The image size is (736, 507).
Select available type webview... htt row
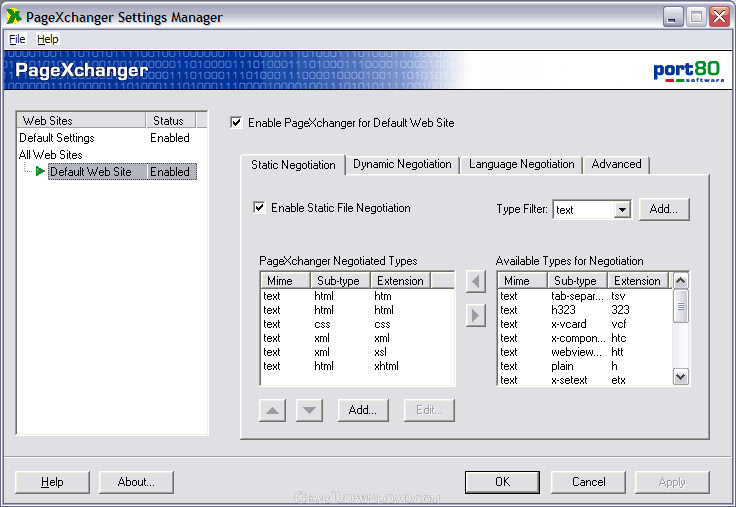(x=585, y=352)
